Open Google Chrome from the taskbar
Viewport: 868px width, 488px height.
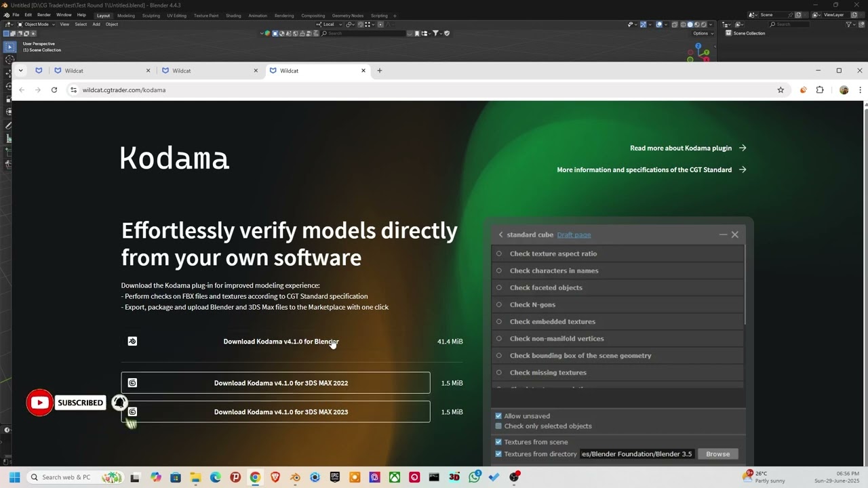click(255, 477)
